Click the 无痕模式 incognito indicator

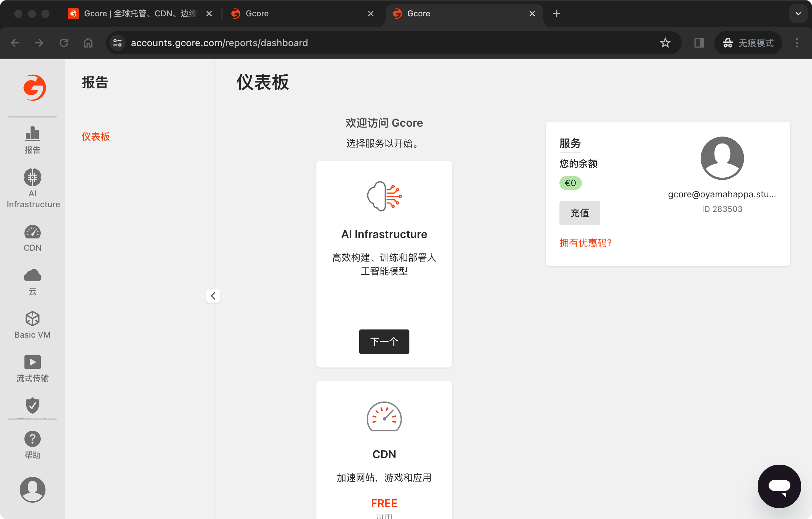748,43
